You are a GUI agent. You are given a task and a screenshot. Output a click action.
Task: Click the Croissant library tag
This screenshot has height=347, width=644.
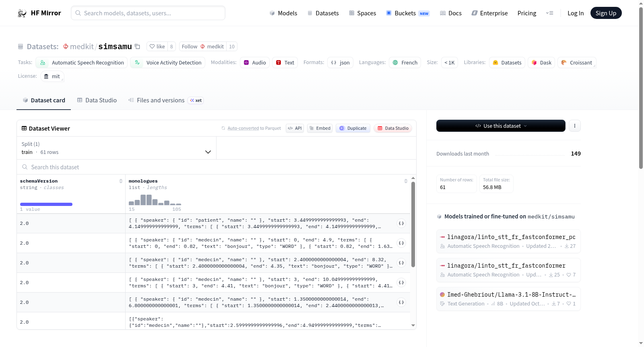click(x=577, y=62)
